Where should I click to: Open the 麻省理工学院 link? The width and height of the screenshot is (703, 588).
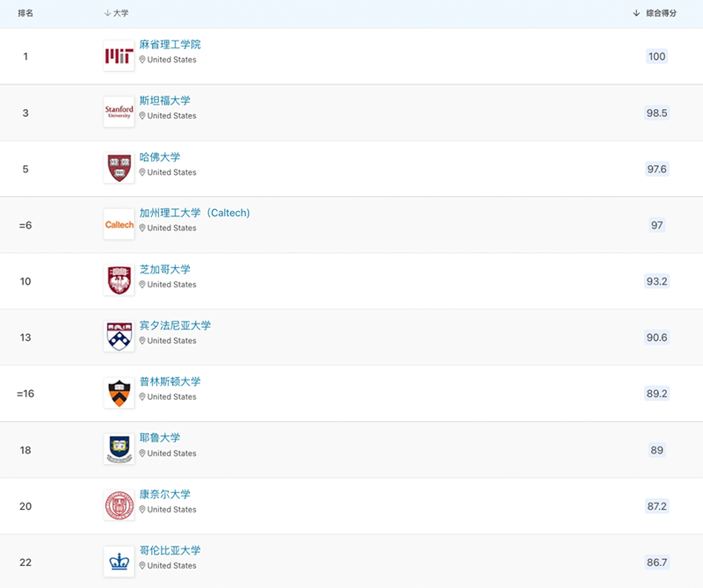coord(170,45)
